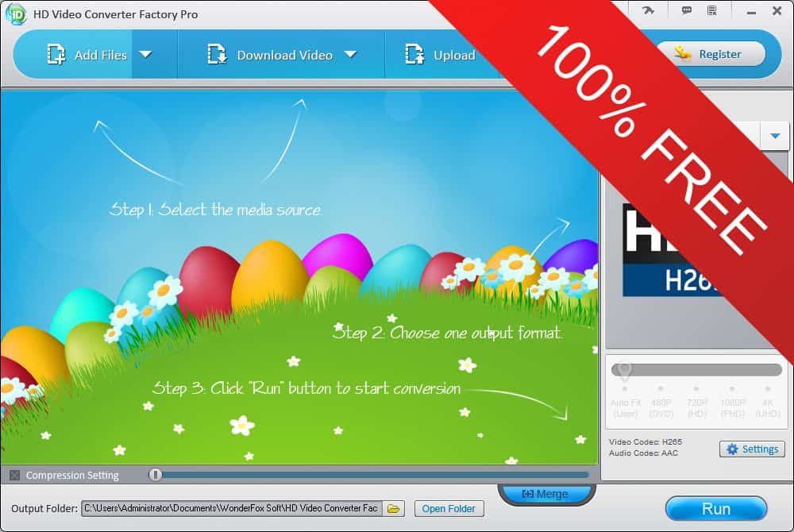Click the Output Folder path field
This screenshot has width=794, height=532.
(231, 508)
